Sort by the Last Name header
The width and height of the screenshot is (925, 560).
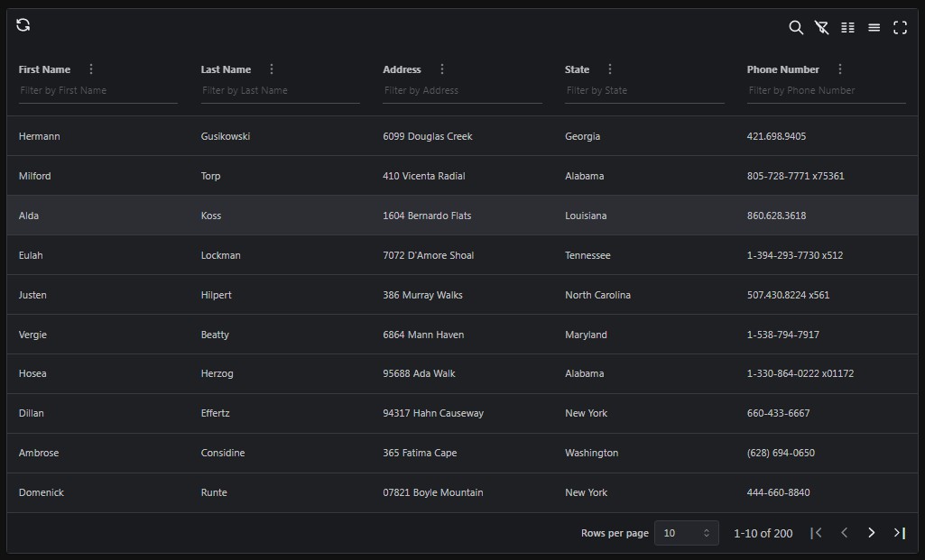[x=226, y=69]
